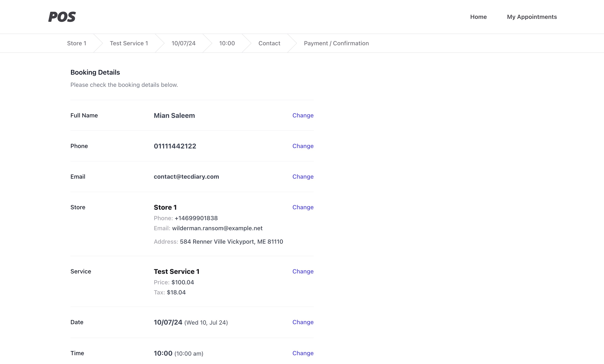Change the Full Name value
604x364 pixels.
tap(303, 116)
